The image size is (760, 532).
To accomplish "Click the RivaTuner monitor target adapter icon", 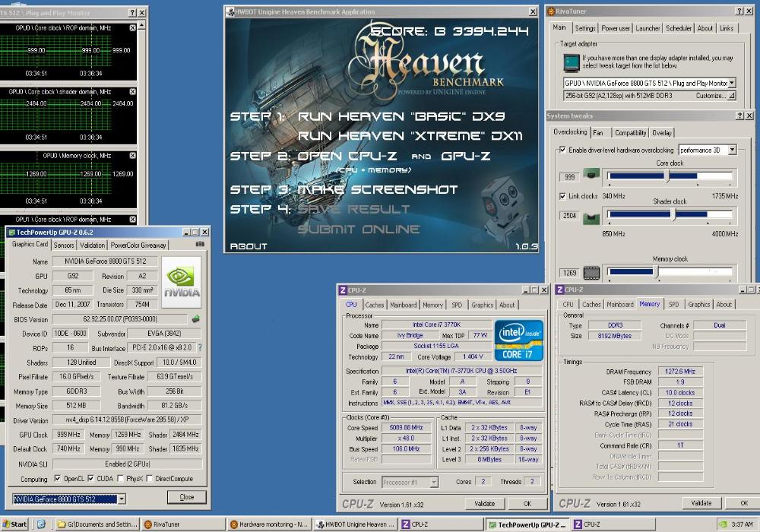I will click(572, 62).
